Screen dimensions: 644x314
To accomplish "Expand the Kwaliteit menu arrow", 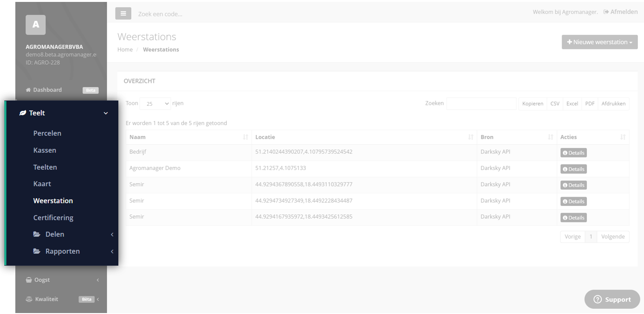I will click(x=98, y=299).
